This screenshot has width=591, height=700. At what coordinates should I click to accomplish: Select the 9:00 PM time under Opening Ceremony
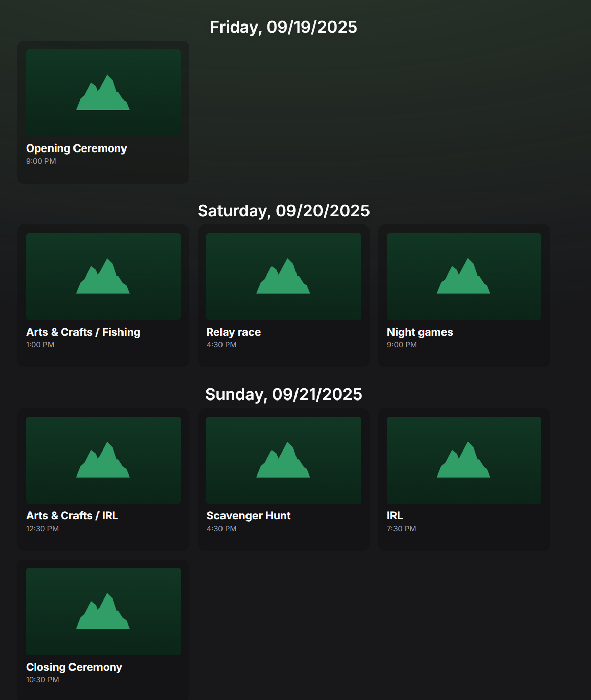pyautogui.click(x=41, y=161)
